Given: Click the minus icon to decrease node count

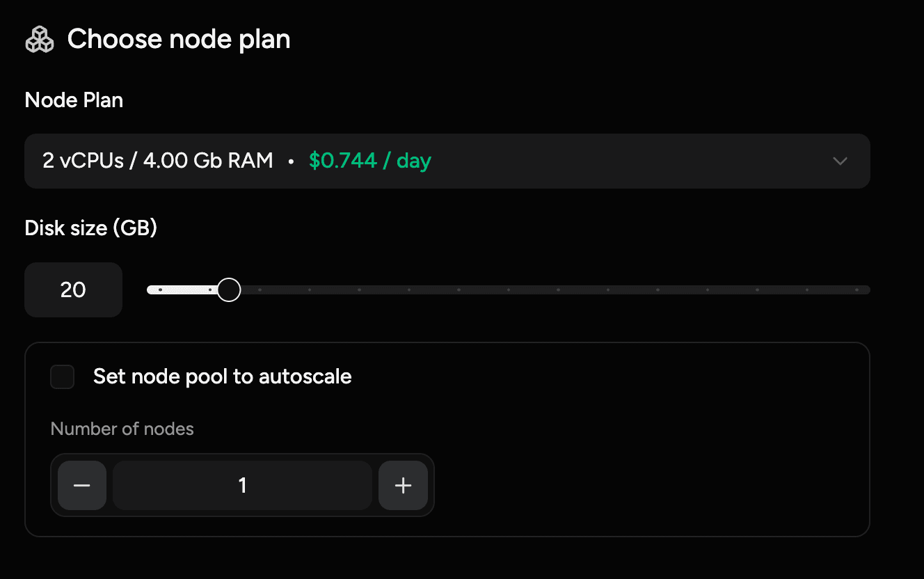Looking at the screenshot, I should pos(81,485).
